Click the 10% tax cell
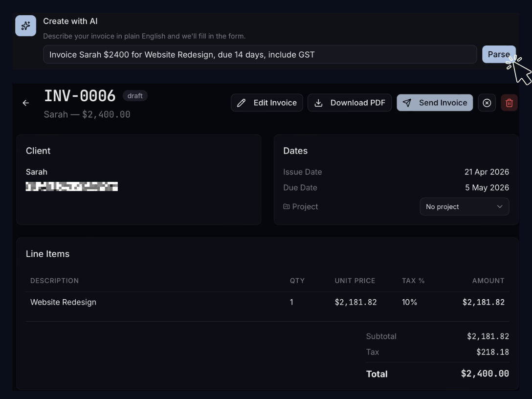This screenshot has width=532, height=399. pos(410,302)
